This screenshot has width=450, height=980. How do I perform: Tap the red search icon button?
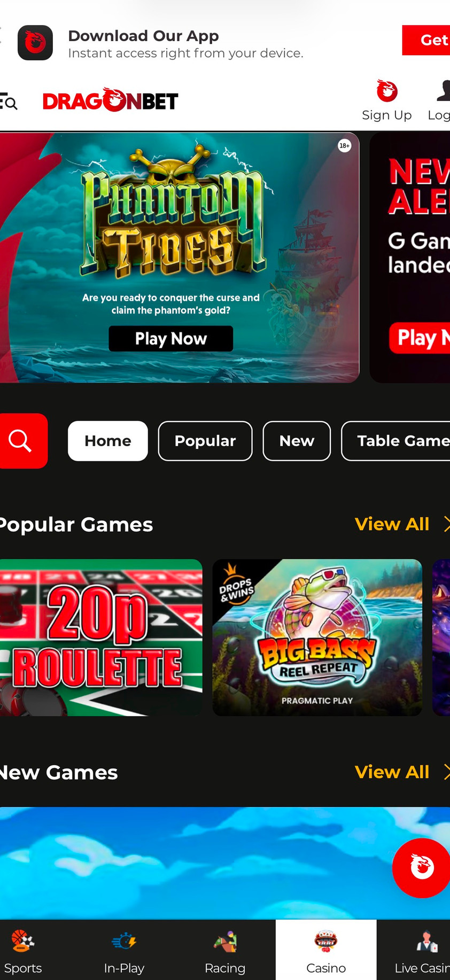22,441
